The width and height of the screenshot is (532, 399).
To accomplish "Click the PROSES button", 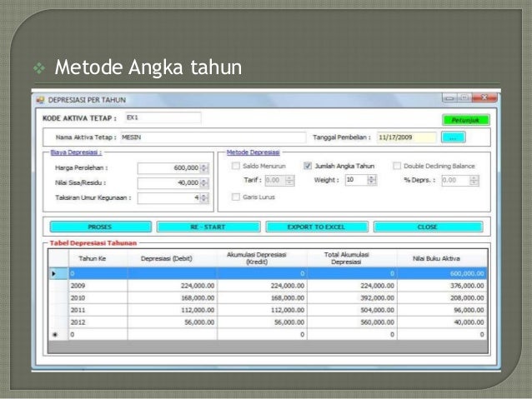I will pyautogui.click(x=100, y=227).
